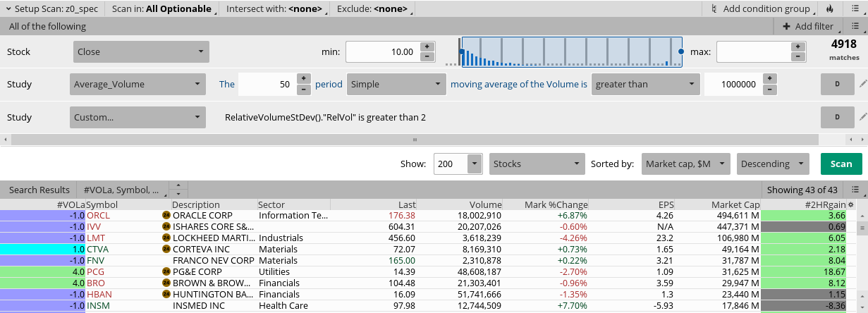The image size is (868, 313).
Task: Click the 24-hour badge icon next to BROWN & BROW
Action: pos(166,283)
